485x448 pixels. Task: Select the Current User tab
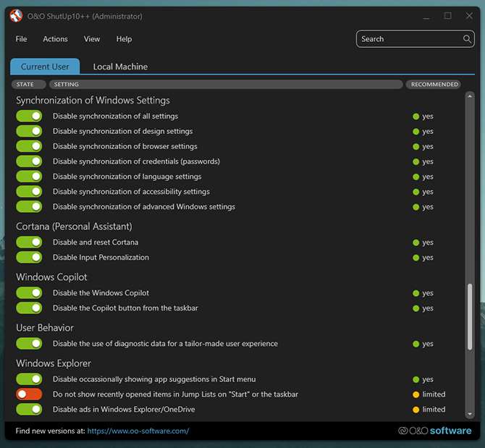[45, 67]
